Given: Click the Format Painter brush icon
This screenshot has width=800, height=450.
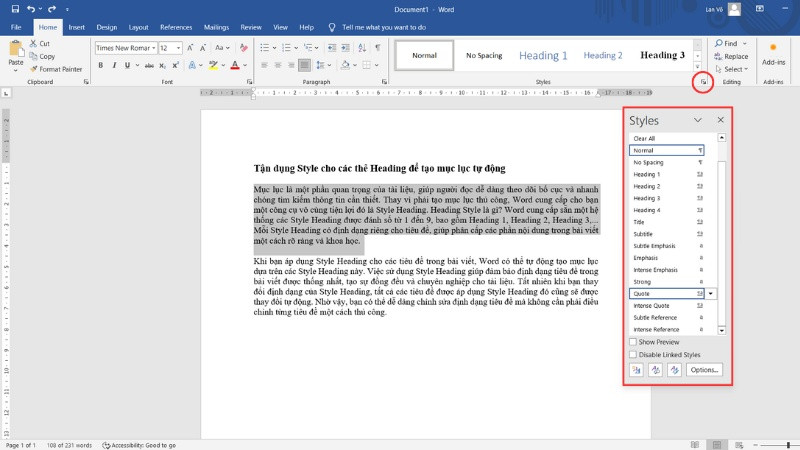Looking at the screenshot, I should point(34,69).
